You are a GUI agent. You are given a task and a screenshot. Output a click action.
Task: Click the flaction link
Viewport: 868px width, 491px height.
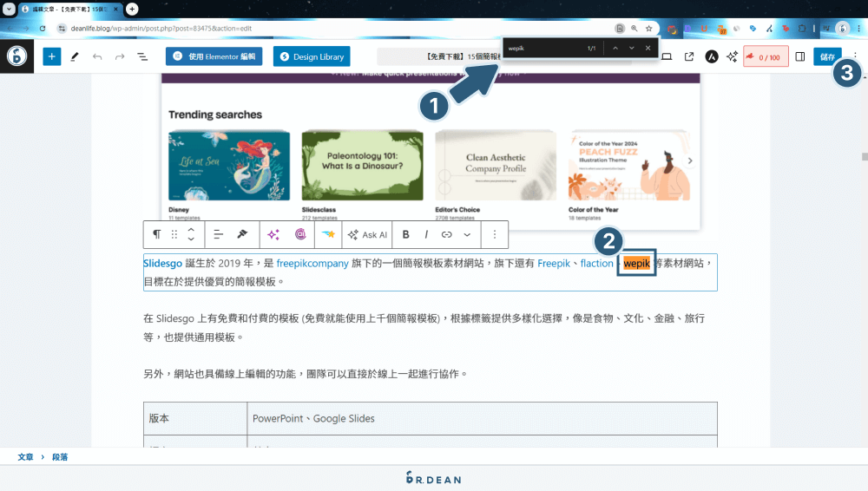pyautogui.click(x=597, y=263)
